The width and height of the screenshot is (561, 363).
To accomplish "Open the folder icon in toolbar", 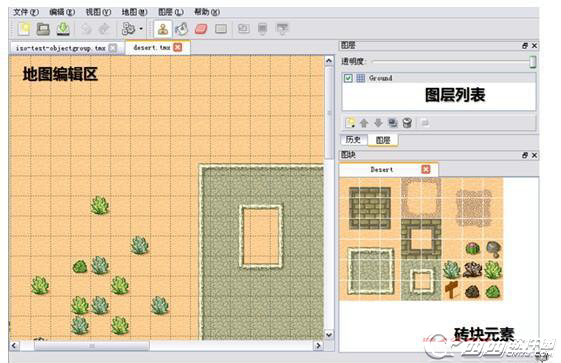I will coord(43,29).
